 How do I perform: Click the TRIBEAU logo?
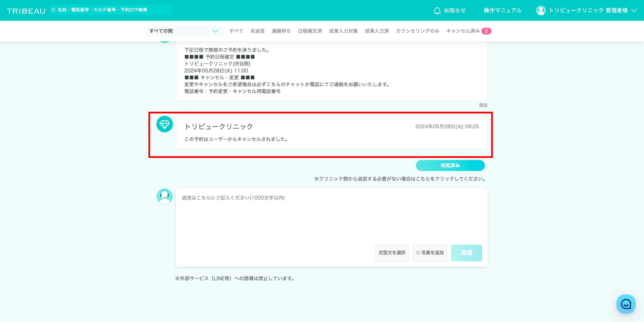26,11
